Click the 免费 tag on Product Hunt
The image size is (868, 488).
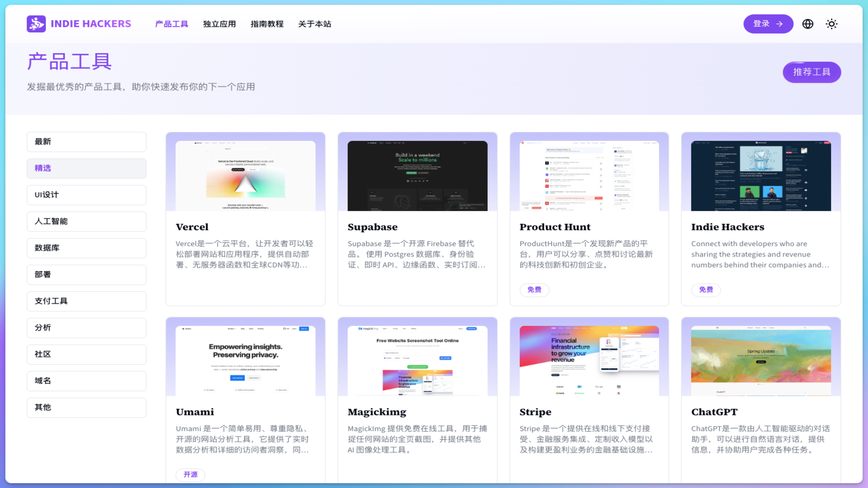tap(534, 290)
